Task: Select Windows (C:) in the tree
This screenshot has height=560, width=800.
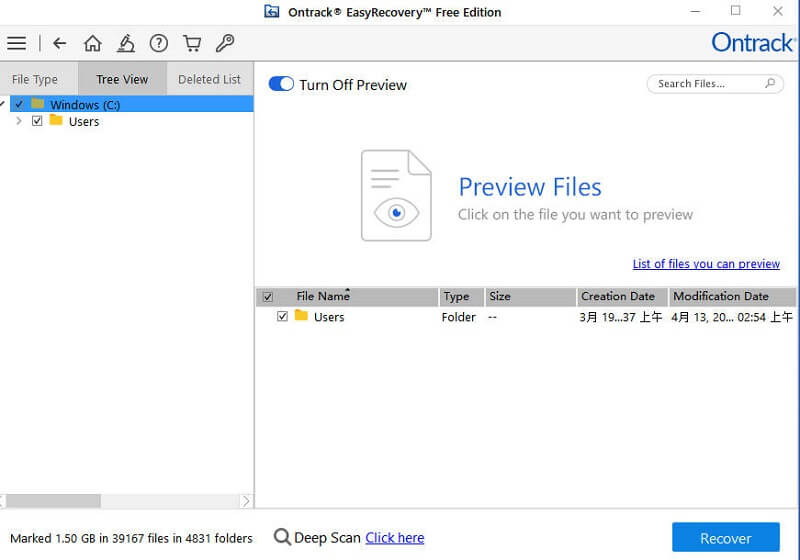Action: click(85, 105)
